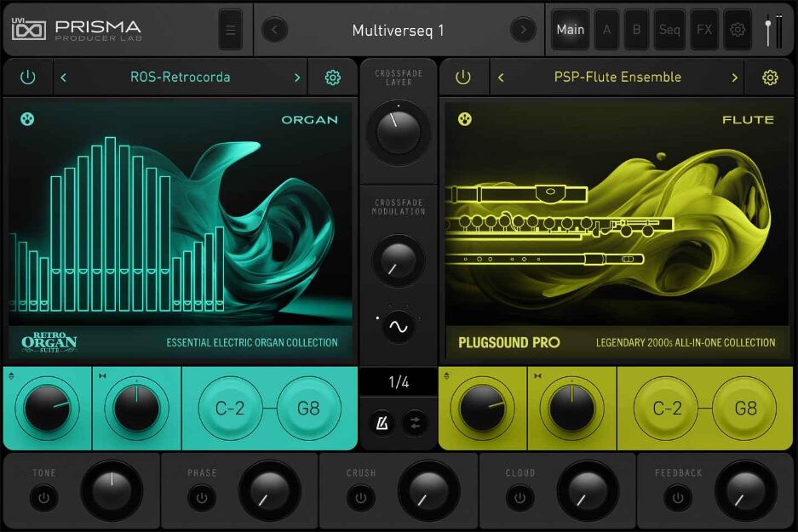Screen dimensions: 798x532
Task: Enable the Crush effect power button
Action: click(x=359, y=496)
